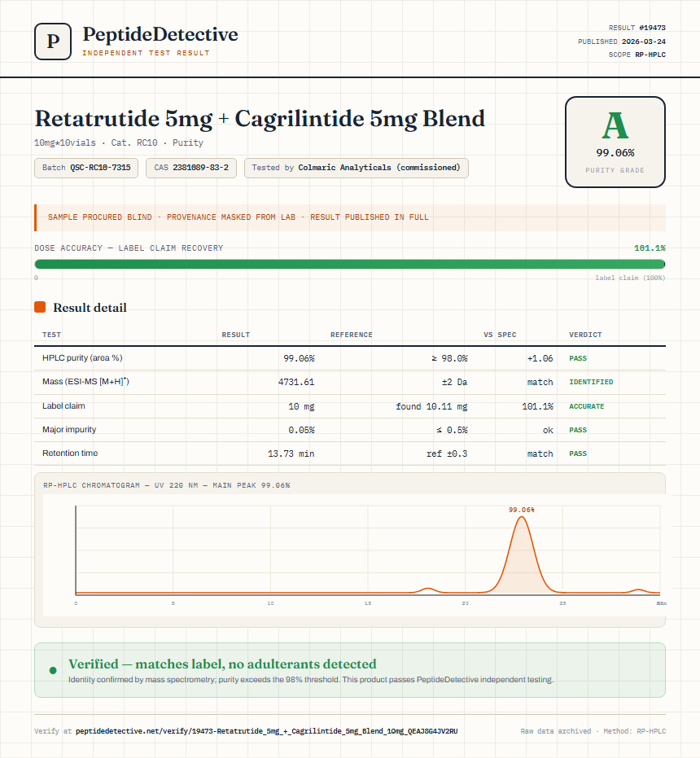
Task: Click the 4731.61 mass result value
Action: click(295, 382)
